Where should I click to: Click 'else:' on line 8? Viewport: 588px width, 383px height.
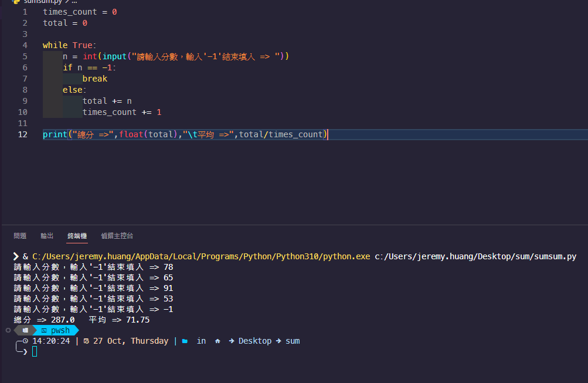(x=74, y=90)
